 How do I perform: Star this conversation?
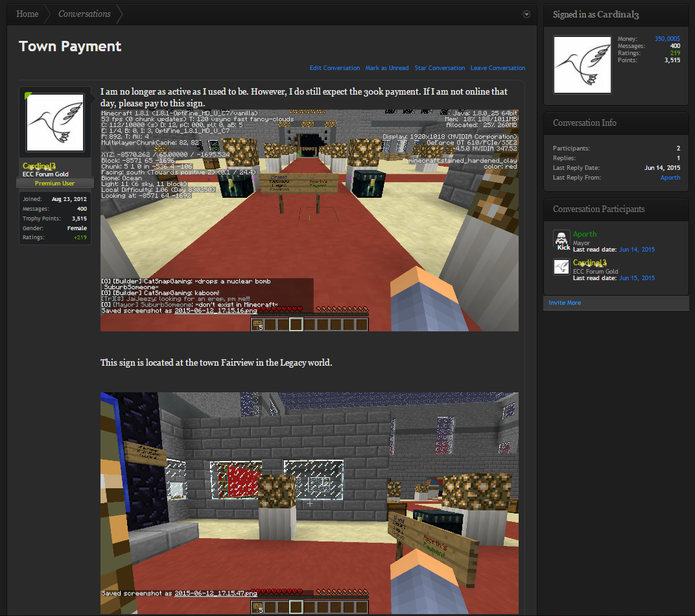coord(440,68)
